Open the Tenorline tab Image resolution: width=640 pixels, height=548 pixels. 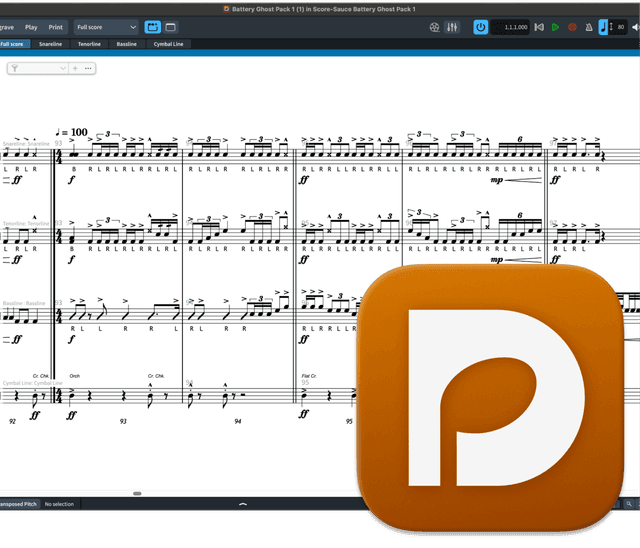89,44
